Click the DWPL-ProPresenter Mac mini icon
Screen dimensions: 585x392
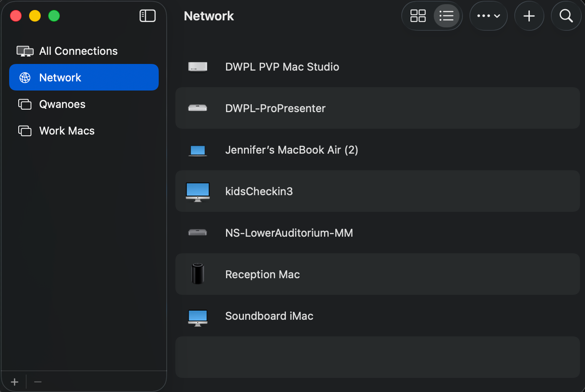coord(198,108)
